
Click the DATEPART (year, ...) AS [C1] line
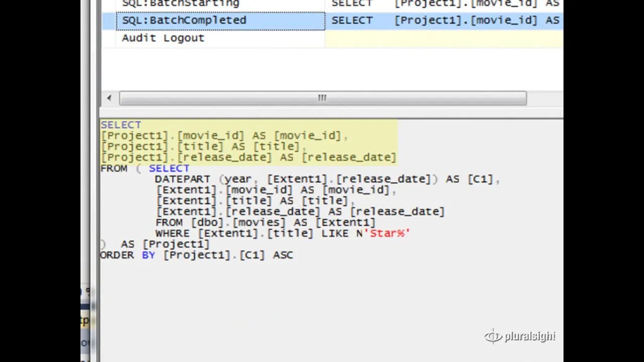(x=328, y=179)
